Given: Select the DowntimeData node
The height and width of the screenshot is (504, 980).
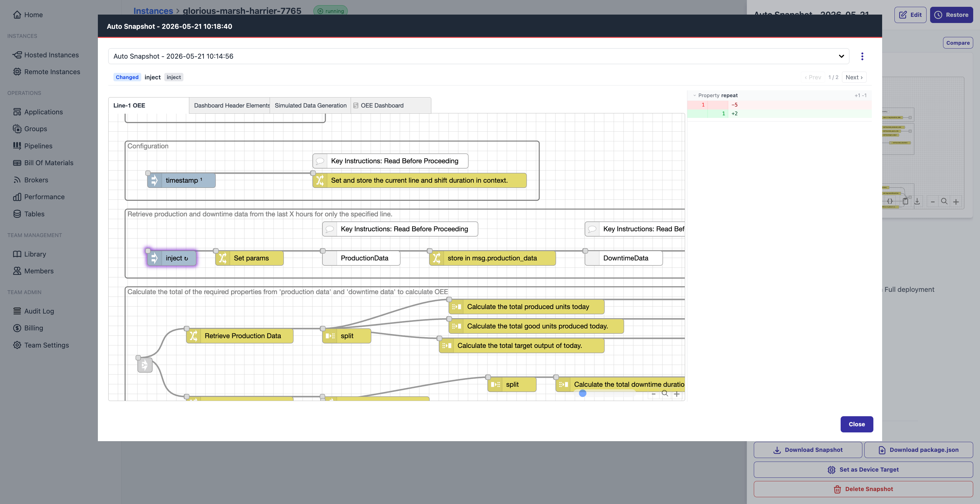Looking at the screenshot, I should click(624, 258).
